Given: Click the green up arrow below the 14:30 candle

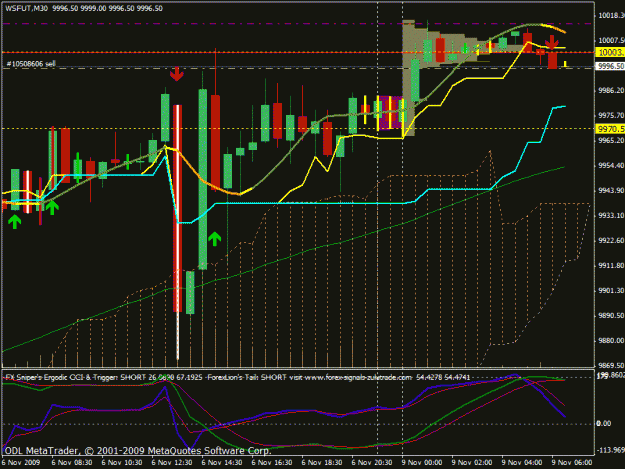Looking at the screenshot, I should point(214,239).
